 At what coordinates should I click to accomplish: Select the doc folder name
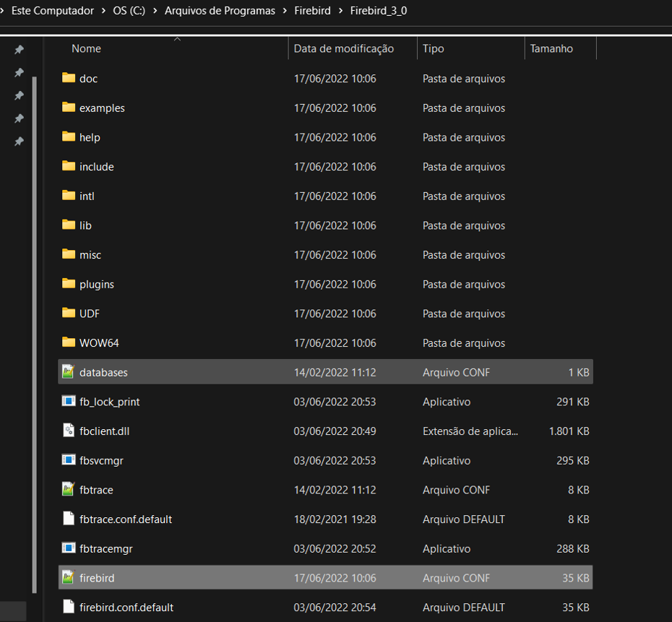coord(88,79)
